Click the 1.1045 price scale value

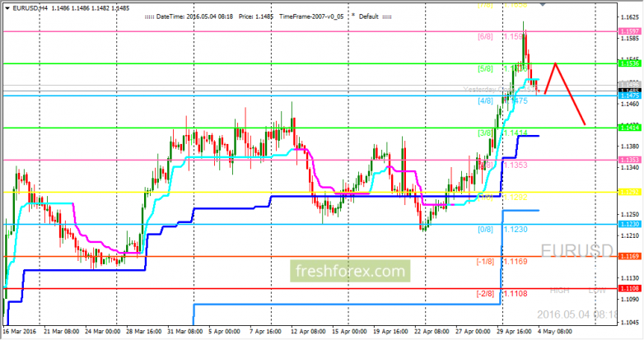click(x=630, y=323)
